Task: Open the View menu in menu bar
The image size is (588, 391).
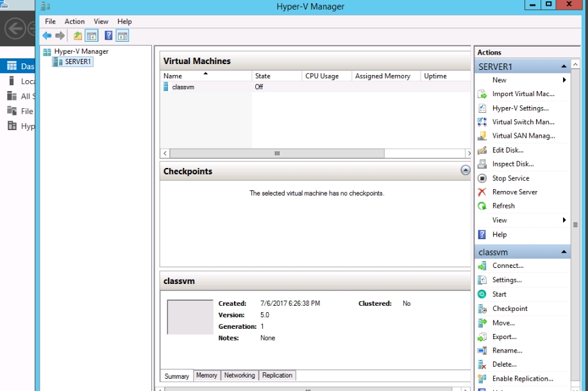Action: [101, 21]
